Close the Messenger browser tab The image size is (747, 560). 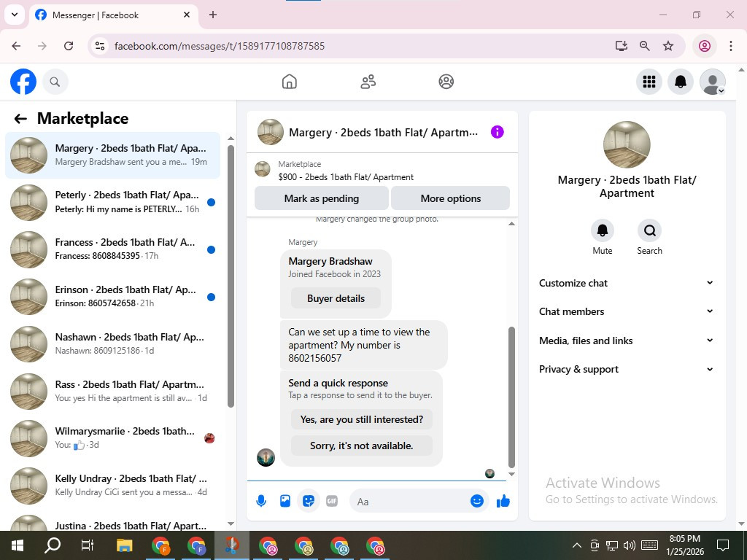tap(187, 15)
